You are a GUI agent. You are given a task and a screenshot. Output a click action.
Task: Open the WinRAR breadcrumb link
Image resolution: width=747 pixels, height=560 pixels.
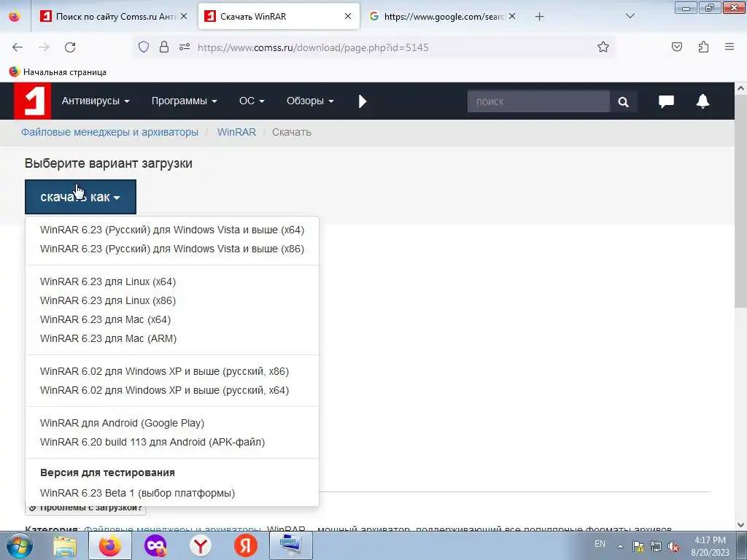tap(236, 132)
